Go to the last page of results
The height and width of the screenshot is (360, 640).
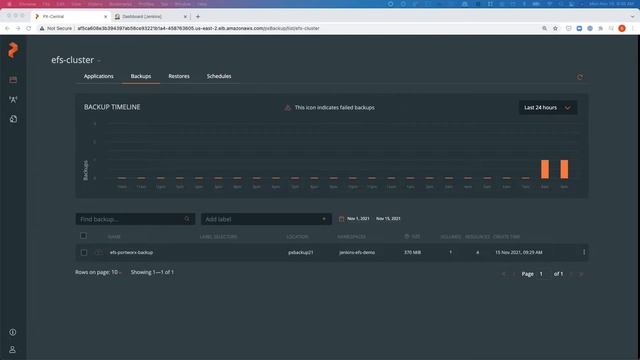(x=581, y=274)
